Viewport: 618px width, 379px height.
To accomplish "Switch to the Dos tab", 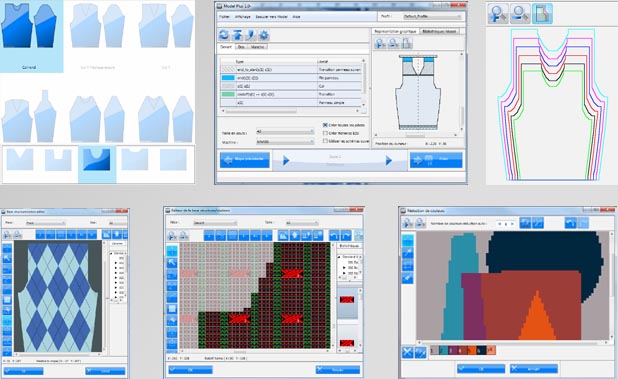I will [x=241, y=46].
